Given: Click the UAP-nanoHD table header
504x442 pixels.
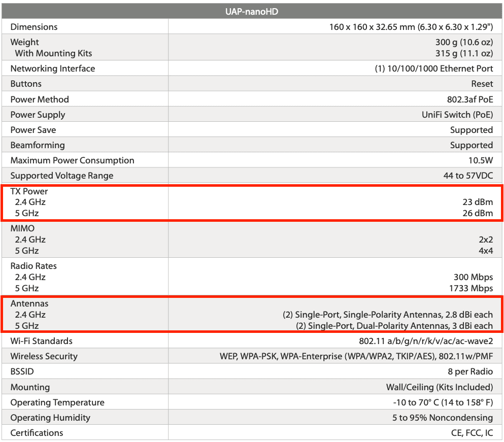Looking at the screenshot, I should [x=252, y=12].
